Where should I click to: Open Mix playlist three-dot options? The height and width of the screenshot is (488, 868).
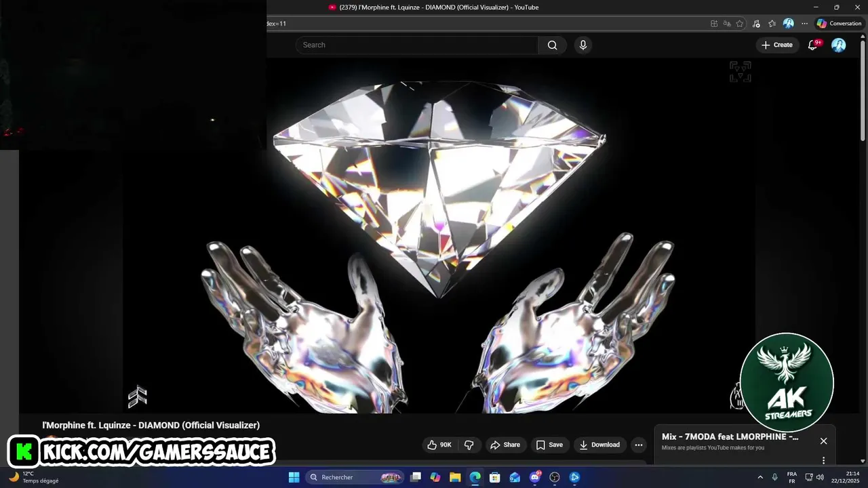click(x=823, y=460)
